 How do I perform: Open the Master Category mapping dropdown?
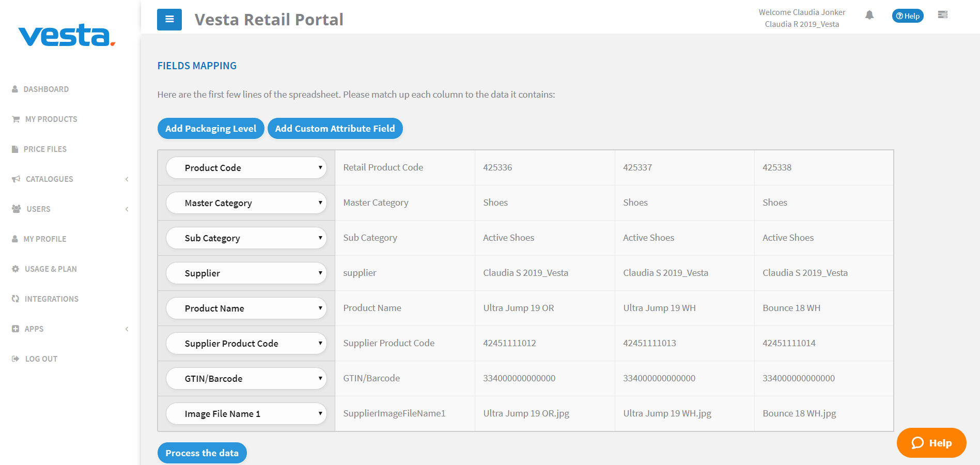click(x=246, y=203)
